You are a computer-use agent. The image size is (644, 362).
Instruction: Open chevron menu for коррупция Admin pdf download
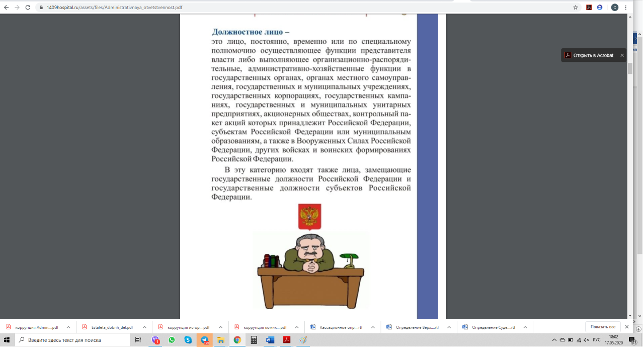coord(68,327)
